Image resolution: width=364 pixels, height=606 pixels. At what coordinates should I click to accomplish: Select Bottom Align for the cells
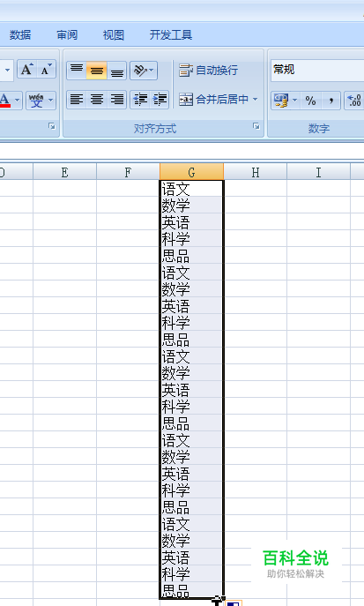point(116,71)
